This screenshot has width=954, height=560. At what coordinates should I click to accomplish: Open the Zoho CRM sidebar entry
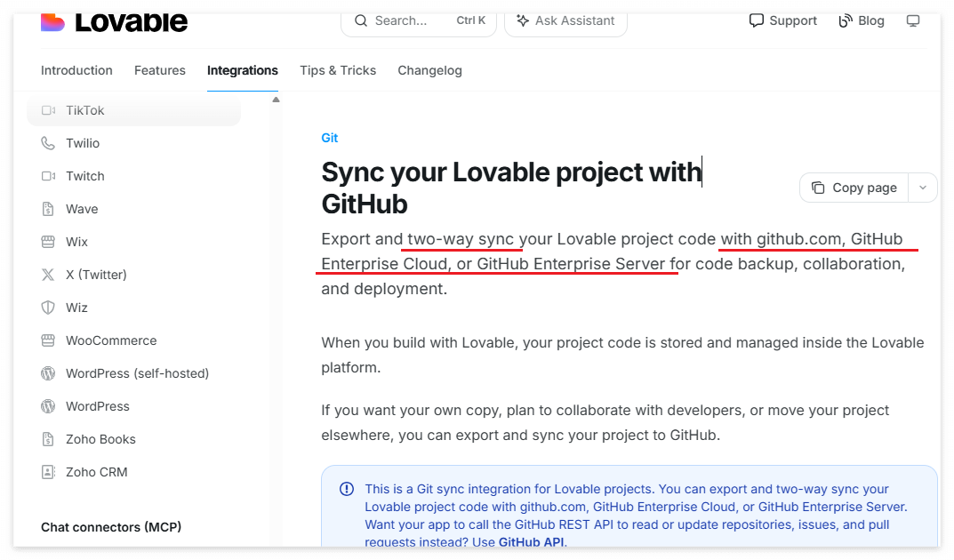pyautogui.click(x=134, y=472)
